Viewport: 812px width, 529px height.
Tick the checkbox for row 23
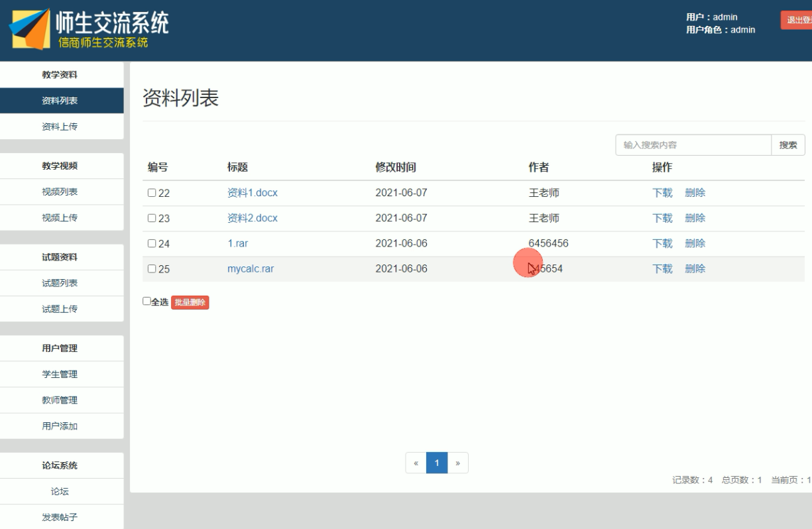coord(151,218)
